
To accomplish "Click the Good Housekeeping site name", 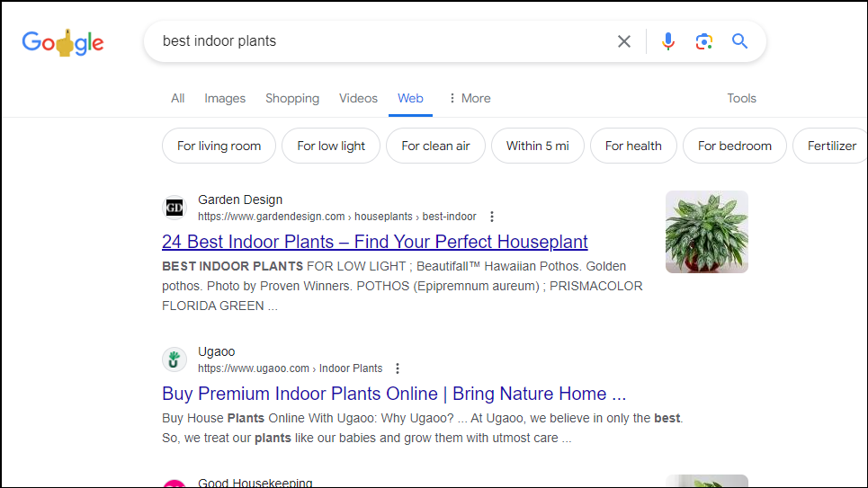I will tap(255, 483).
